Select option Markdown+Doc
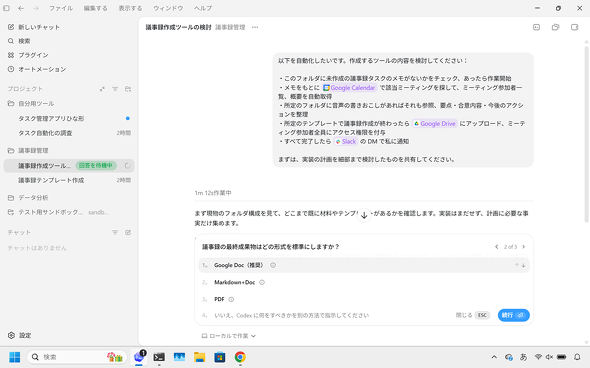 point(364,282)
